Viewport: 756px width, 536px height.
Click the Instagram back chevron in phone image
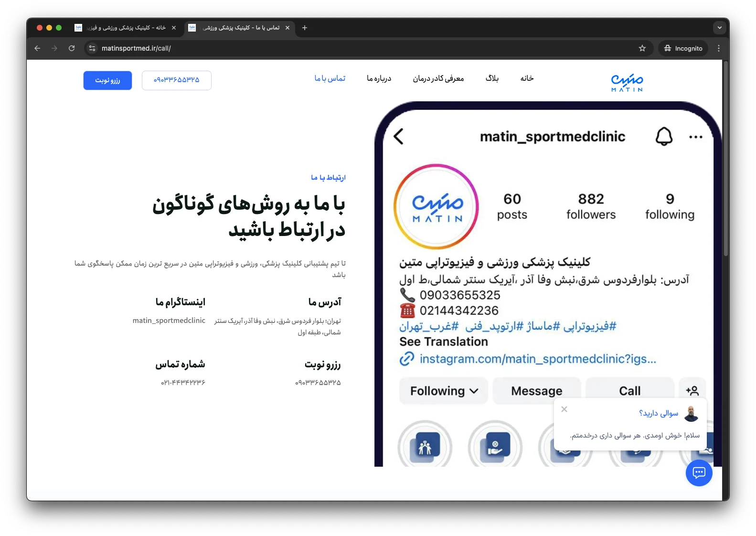399,136
